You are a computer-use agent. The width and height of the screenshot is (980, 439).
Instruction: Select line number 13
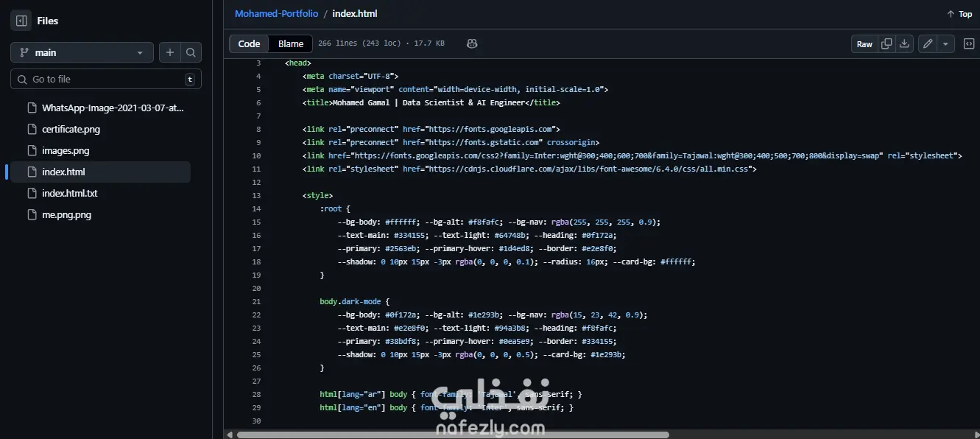click(256, 195)
